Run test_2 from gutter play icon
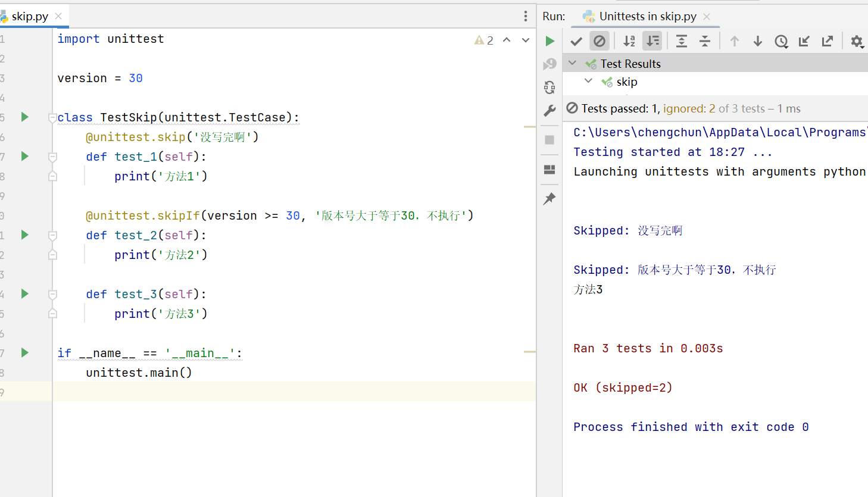 pyautogui.click(x=24, y=235)
